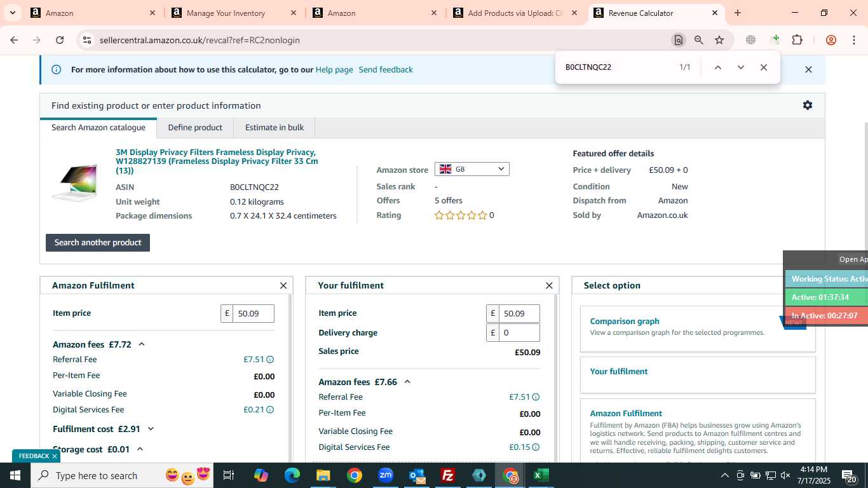Edit Your fulfilment item price field
This screenshot has width=868, height=488.
point(519,313)
